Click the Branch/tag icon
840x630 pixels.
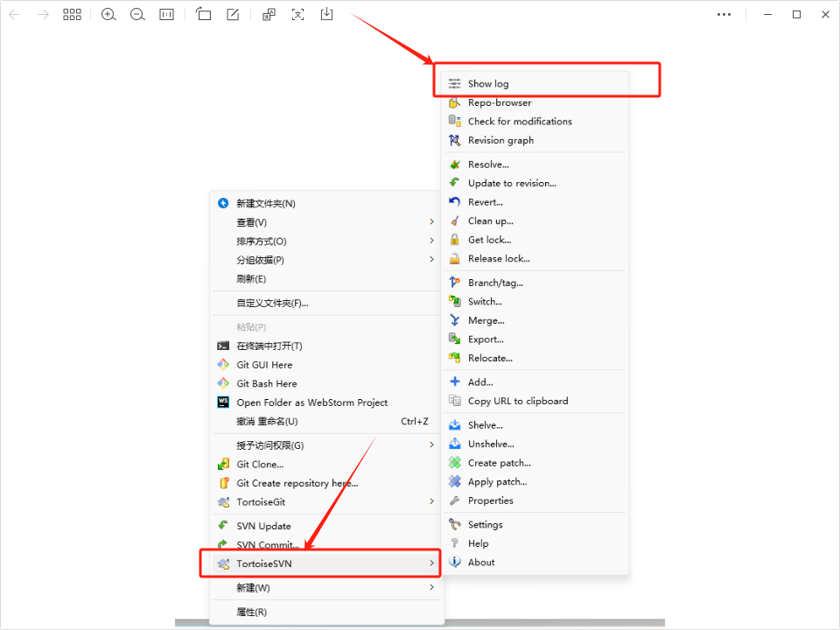coord(454,283)
